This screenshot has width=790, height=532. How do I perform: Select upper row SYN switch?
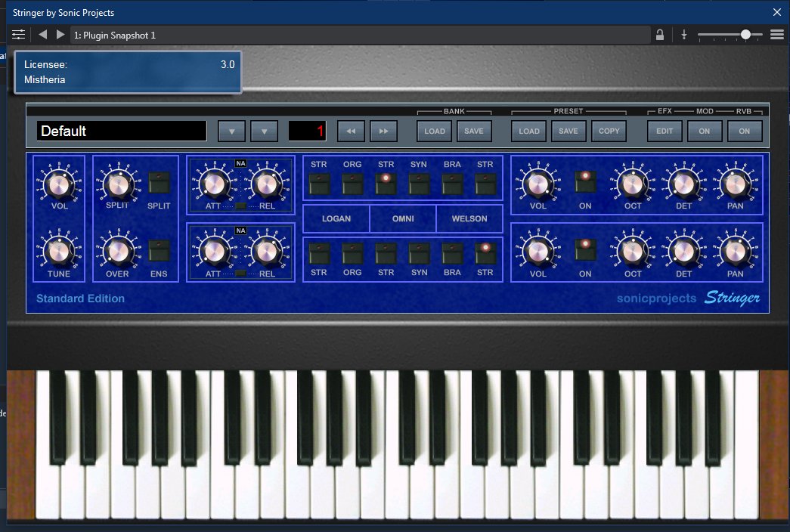(x=419, y=184)
